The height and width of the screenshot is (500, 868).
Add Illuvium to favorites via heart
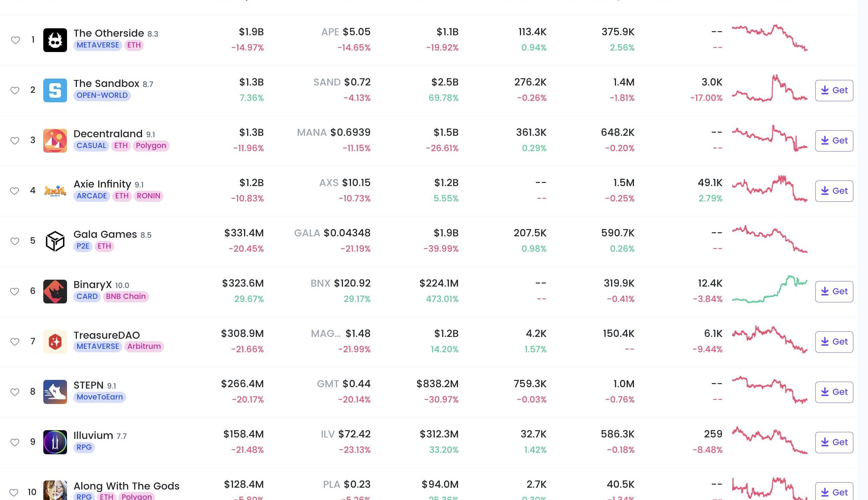click(15, 442)
